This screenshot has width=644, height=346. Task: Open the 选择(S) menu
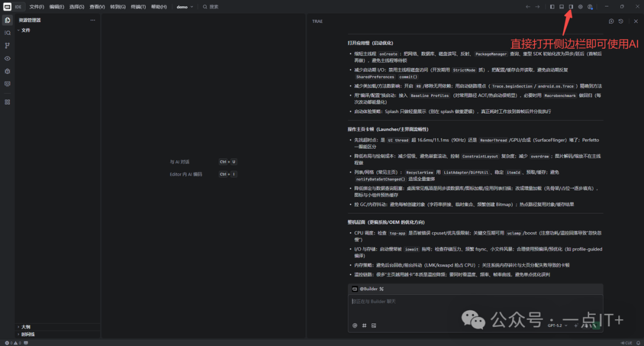(77, 7)
